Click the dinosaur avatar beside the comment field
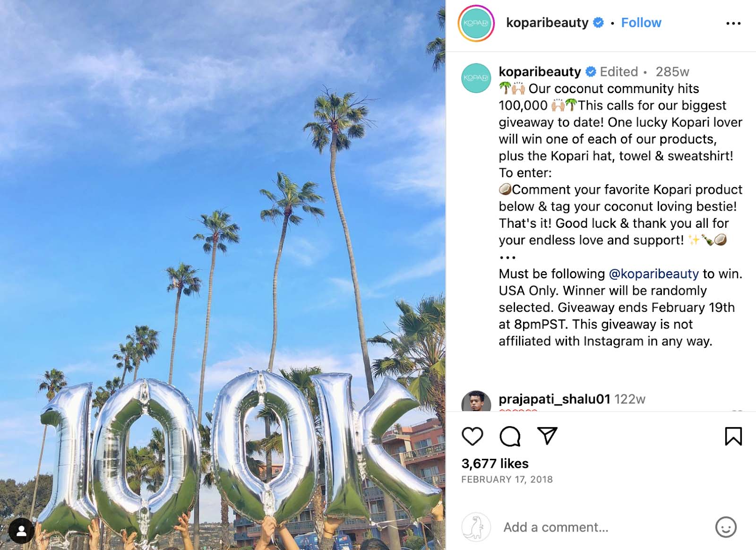The height and width of the screenshot is (550, 756). click(475, 527)
